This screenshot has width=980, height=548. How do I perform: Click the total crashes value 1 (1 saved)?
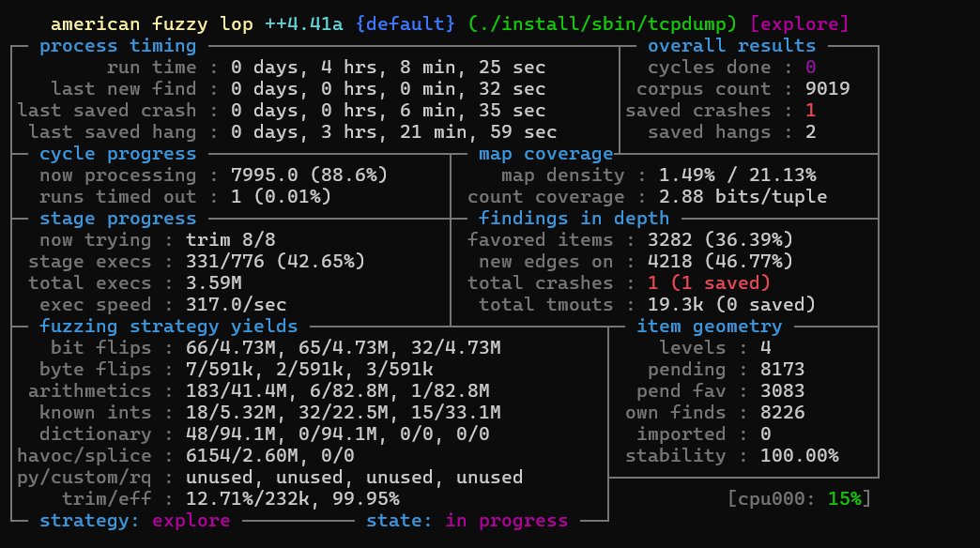[710, 283]
